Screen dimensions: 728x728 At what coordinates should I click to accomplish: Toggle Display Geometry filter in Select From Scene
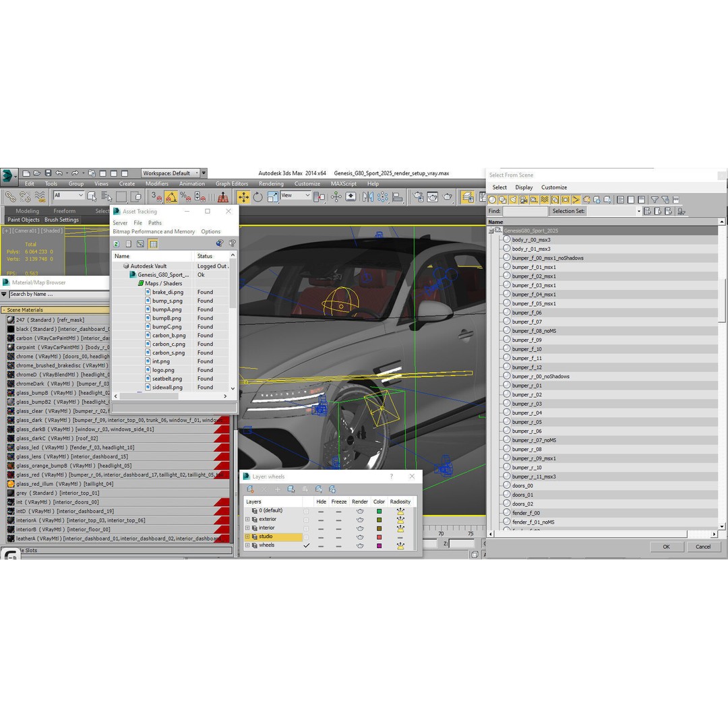(x=492, y=200)
